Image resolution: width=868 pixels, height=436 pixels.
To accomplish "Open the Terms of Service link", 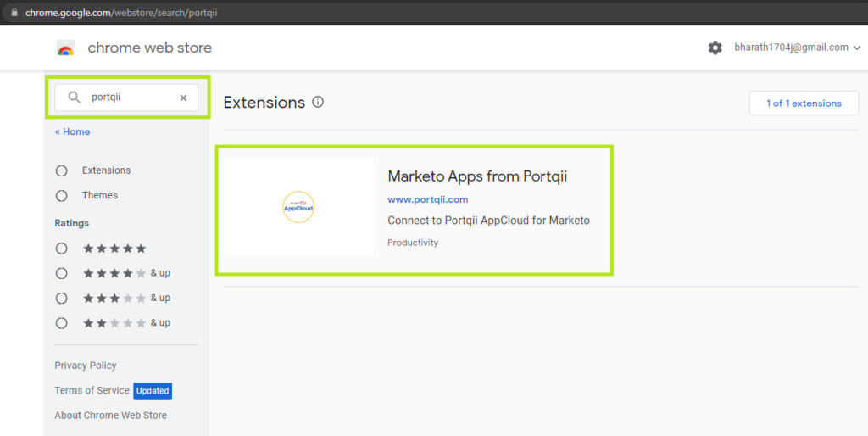I will point(92,390).
